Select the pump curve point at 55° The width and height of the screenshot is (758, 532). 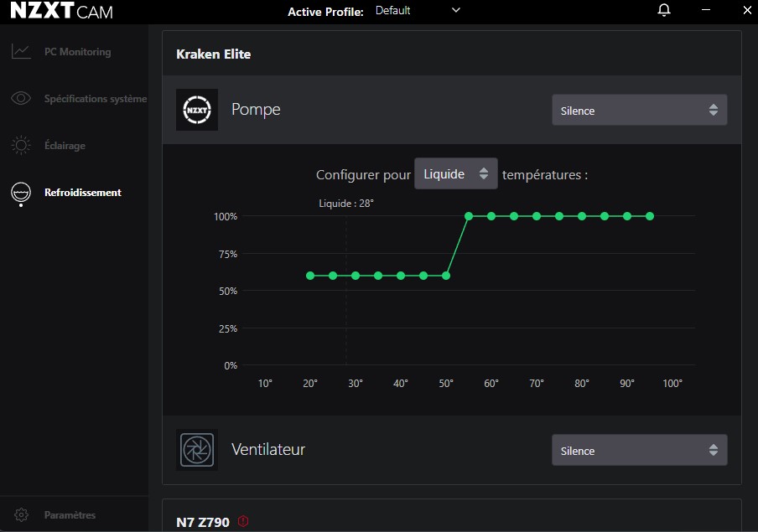click(469, 216)
